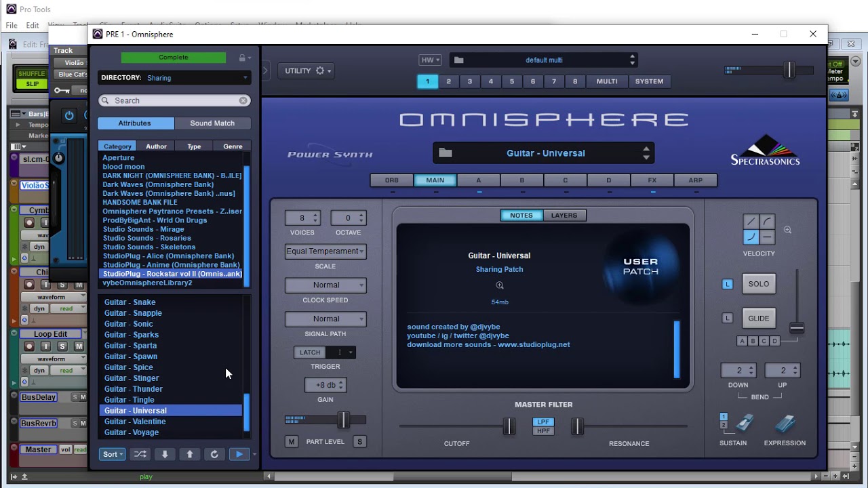Viewport: 868px width, 488px height.
Task: Open the Clock Speed Normal dropdown
Action: [325, 285]
